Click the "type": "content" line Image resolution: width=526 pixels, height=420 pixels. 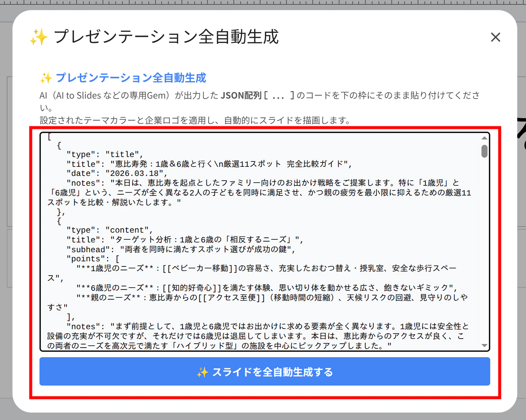[x=110, y=230]
